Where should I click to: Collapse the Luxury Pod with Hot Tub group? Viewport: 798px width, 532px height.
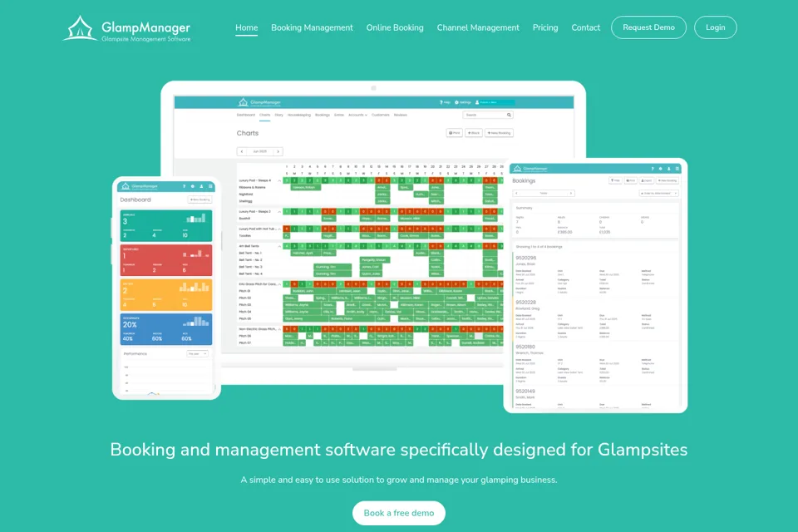[279, 229]
